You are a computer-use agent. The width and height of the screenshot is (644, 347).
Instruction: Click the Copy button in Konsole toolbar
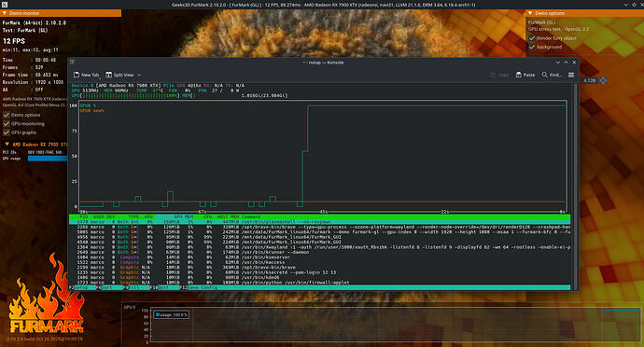[499, 75]
